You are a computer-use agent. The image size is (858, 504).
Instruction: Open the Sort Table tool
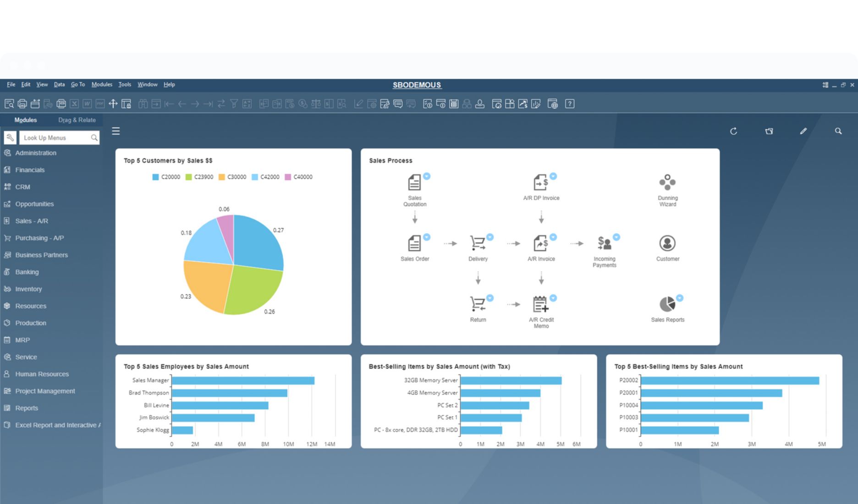pyautogui.click(x=247, y=104)
